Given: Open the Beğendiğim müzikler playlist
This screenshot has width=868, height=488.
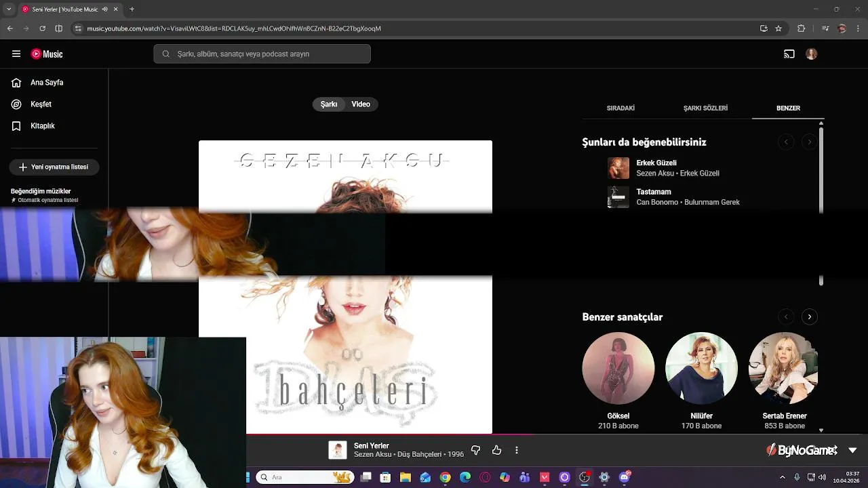Looking at the screenshot, I should (45, 195).
